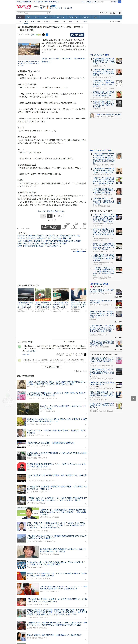Click 記事に関する報告 report icon link
Screen dimensions: 138x644
click(x=23, y=229)
